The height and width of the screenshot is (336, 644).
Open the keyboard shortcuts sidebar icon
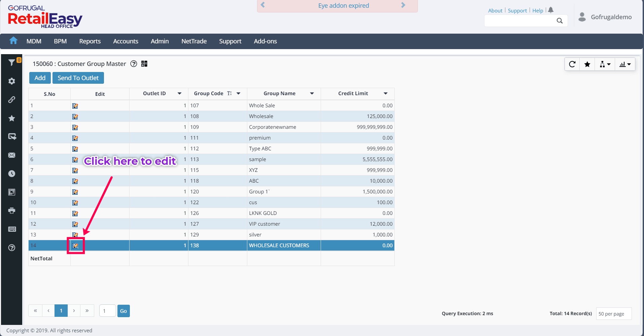pos(12,229)
